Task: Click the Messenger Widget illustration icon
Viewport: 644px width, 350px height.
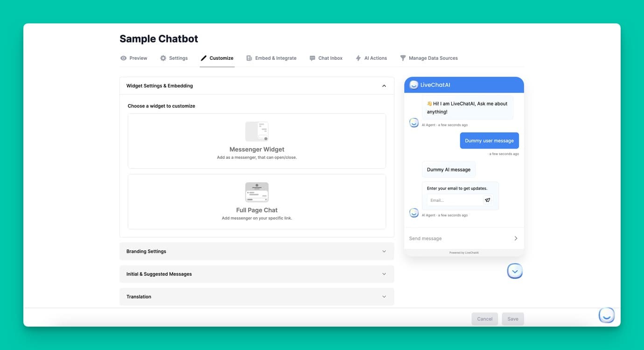Action: (257, 131)
